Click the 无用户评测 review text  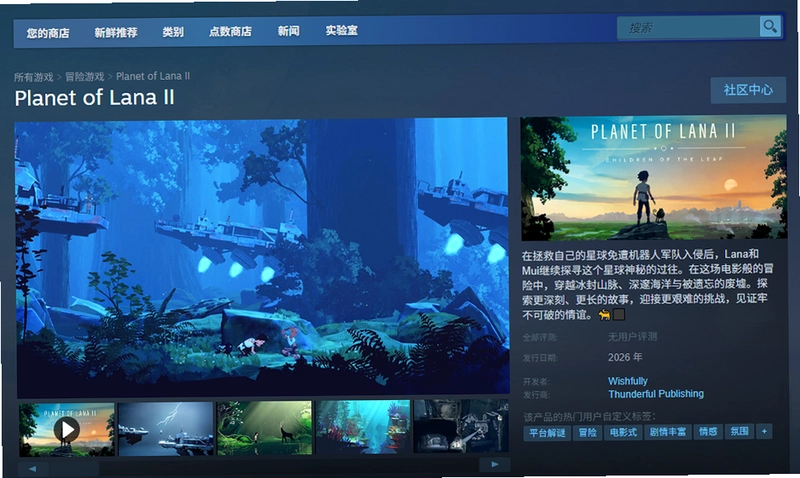[x=632, y=337]
